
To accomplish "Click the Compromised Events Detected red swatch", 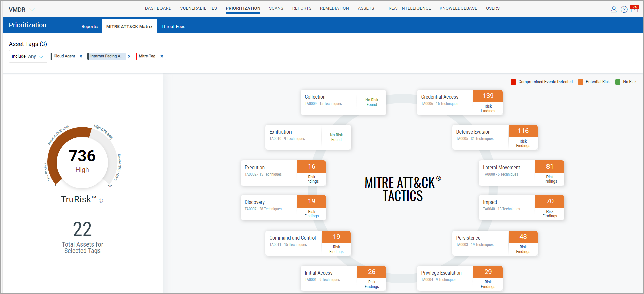I will click(513, 82).
